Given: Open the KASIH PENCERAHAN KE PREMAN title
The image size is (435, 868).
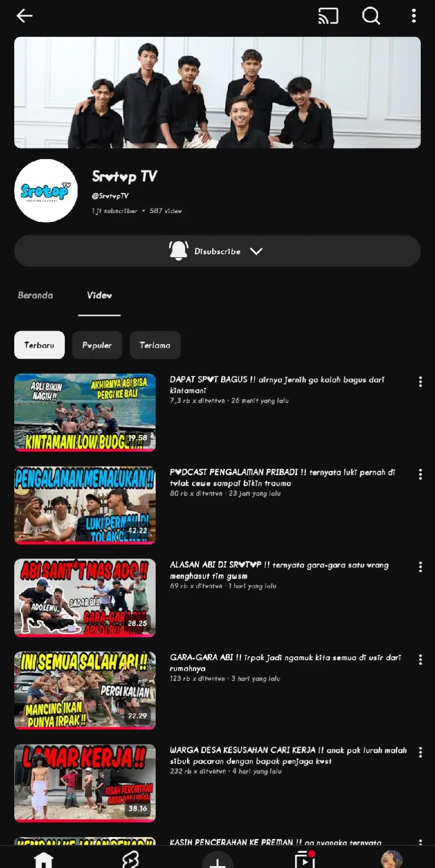Looking at the screenshot, I should point(275,842).
